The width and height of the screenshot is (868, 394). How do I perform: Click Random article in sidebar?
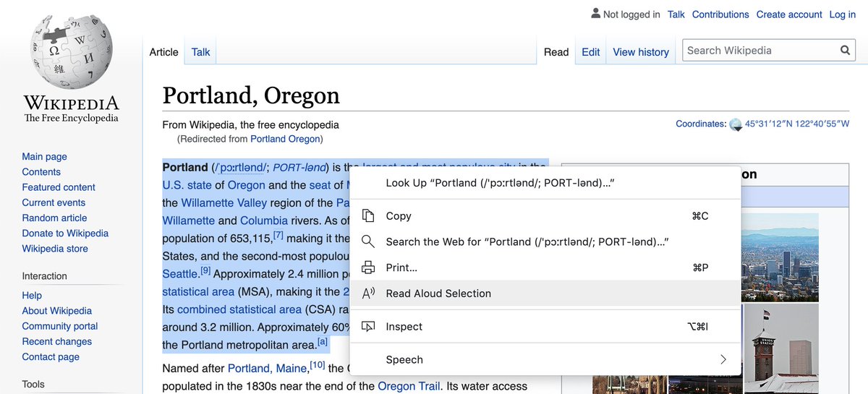coord(54,218)
